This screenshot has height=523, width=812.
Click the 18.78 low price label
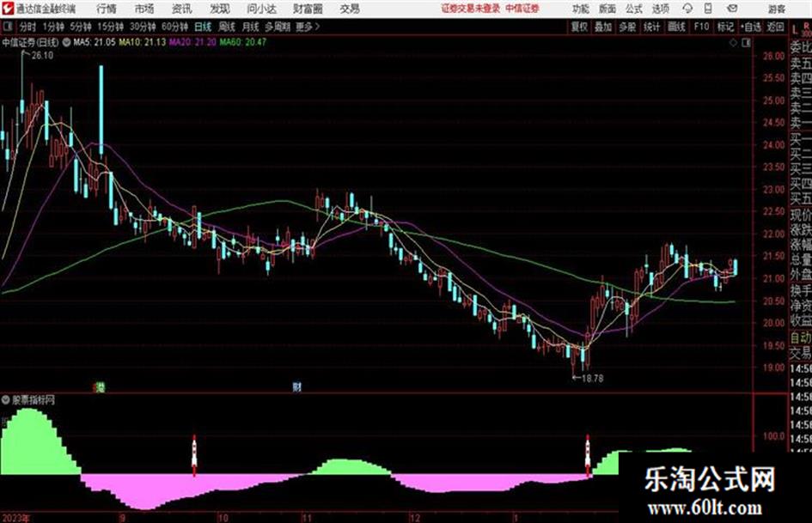tap(592, 378)
